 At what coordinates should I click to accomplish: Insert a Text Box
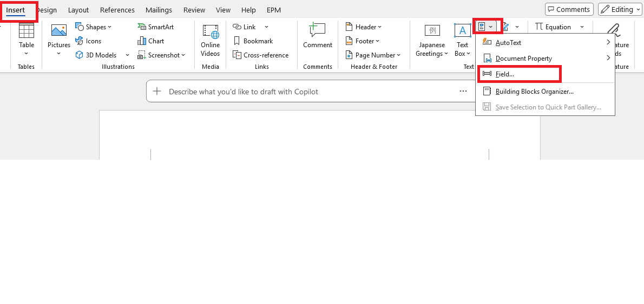tap(463, 40)
